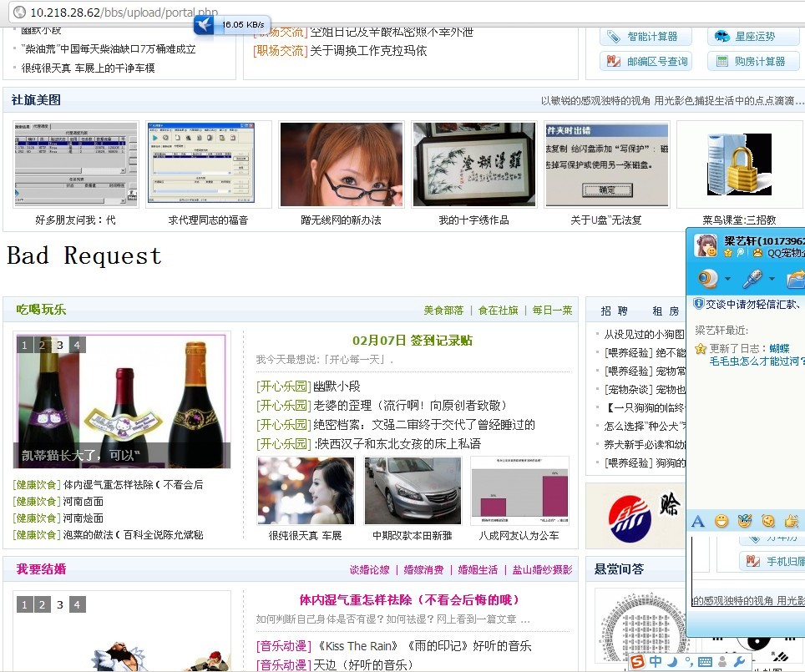This screenshot has height=672, width=805.
Task: Open the 盐山婚纱摄影 section link
Action: tap(542, 570)
